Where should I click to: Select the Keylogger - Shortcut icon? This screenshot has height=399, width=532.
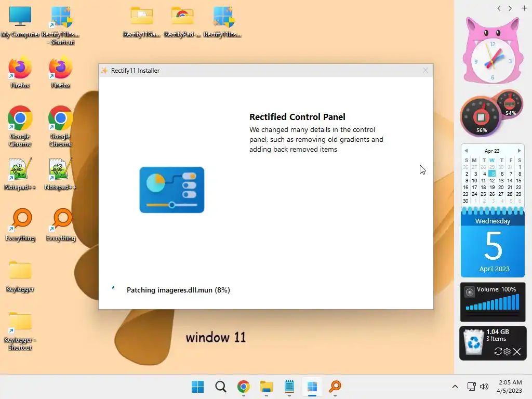(x=20, y=331)
